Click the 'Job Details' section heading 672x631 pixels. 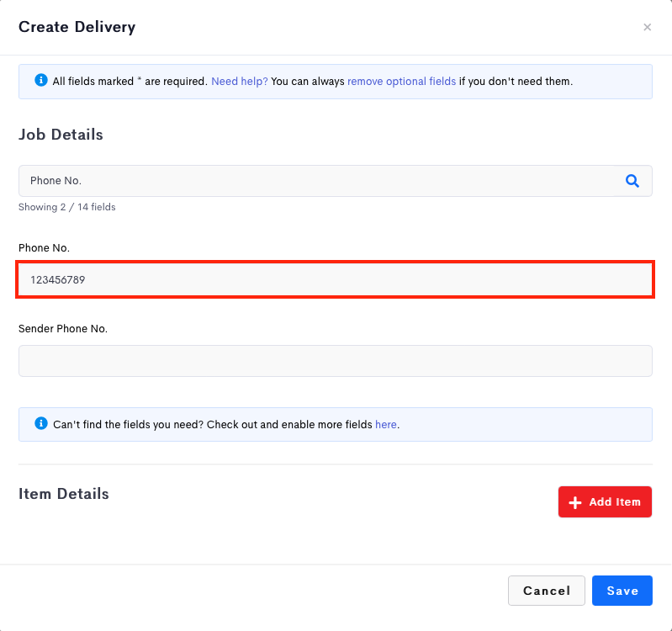point(61,135)
